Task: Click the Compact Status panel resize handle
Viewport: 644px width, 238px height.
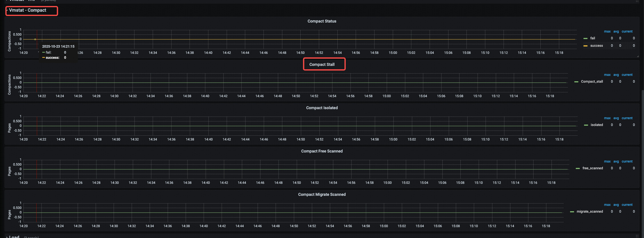Action: (638, 56)
